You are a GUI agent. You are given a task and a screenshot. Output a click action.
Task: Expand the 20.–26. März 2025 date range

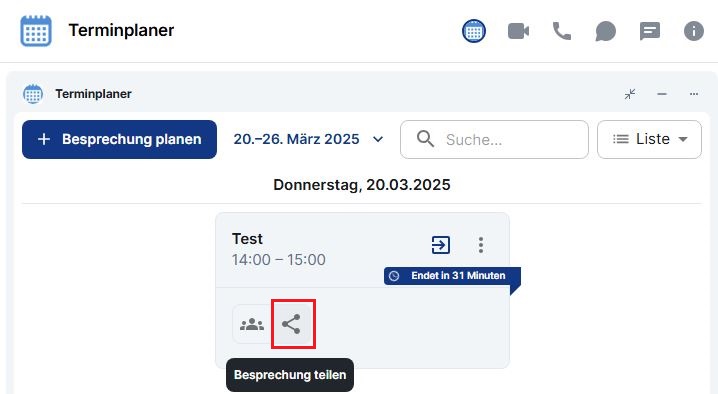tap(308, 139)
